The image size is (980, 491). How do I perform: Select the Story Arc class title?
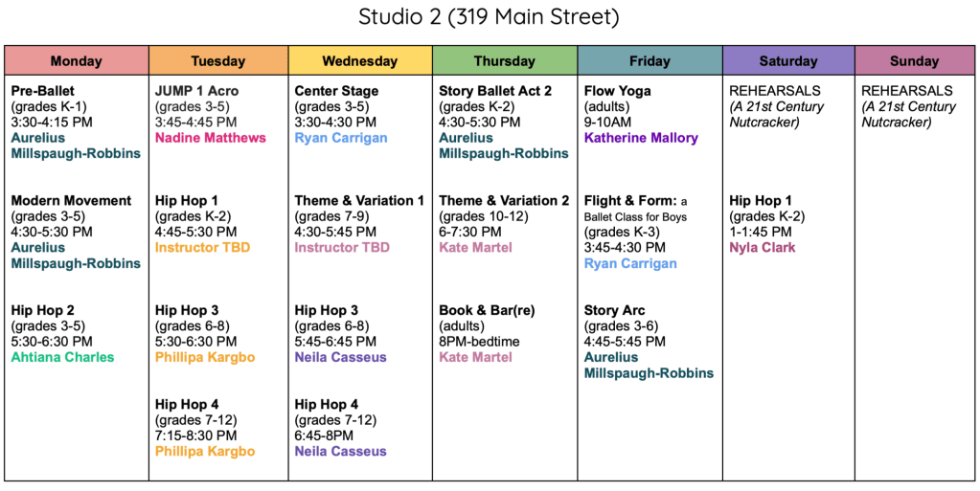click(x=614, y=310)
